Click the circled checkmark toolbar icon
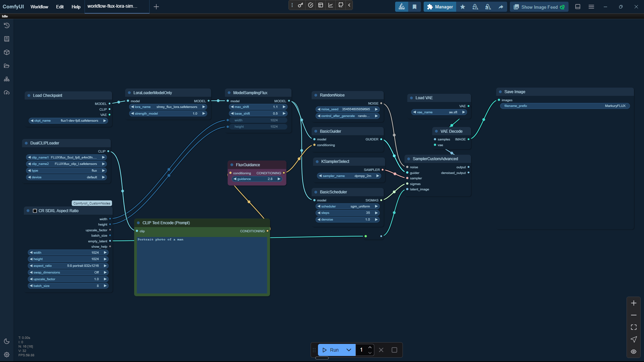The width and height of the screenshot is (644, 362). point(311,5)
